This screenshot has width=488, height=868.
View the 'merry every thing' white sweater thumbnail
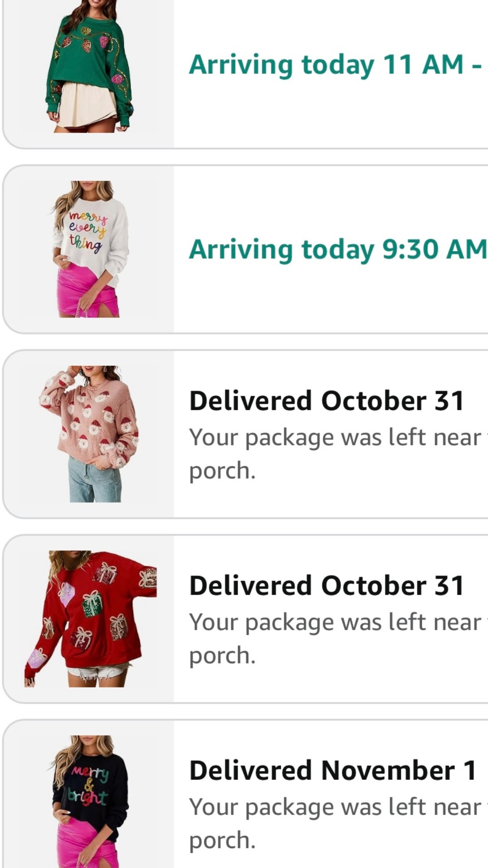click(x=89, y=250)
